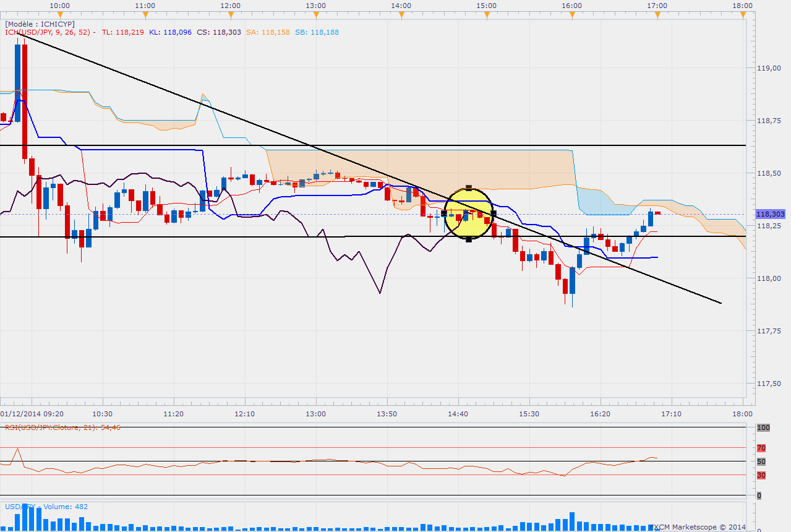Viewport: 791px width, 532px height.
Task: Select the 16:20 time axis label
Action: coord(601,413)
